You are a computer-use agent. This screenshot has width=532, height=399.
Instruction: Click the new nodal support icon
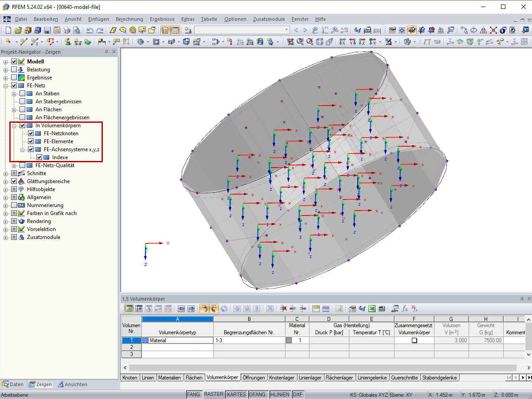click(x=67, y=41)
